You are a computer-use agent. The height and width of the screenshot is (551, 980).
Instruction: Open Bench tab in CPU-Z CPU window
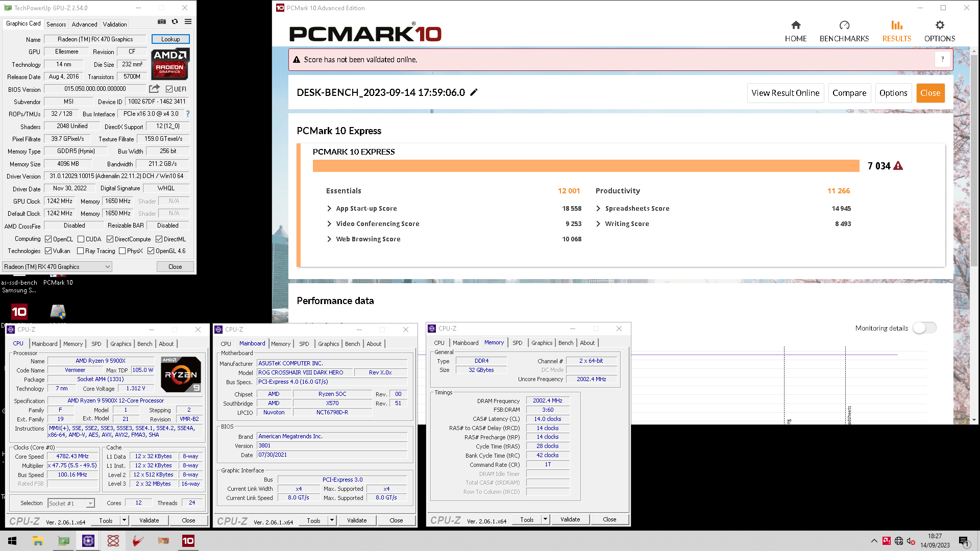pos(145,344)
